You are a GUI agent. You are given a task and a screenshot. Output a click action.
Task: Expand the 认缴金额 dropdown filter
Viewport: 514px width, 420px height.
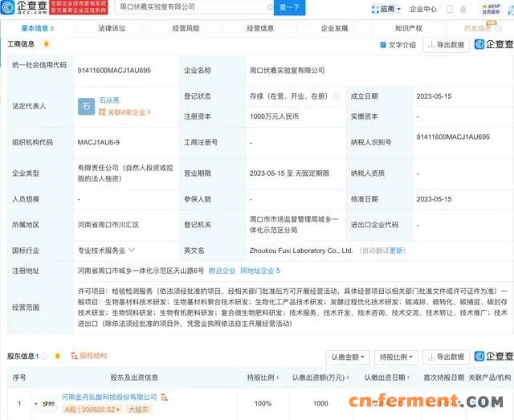click(349, 357)
